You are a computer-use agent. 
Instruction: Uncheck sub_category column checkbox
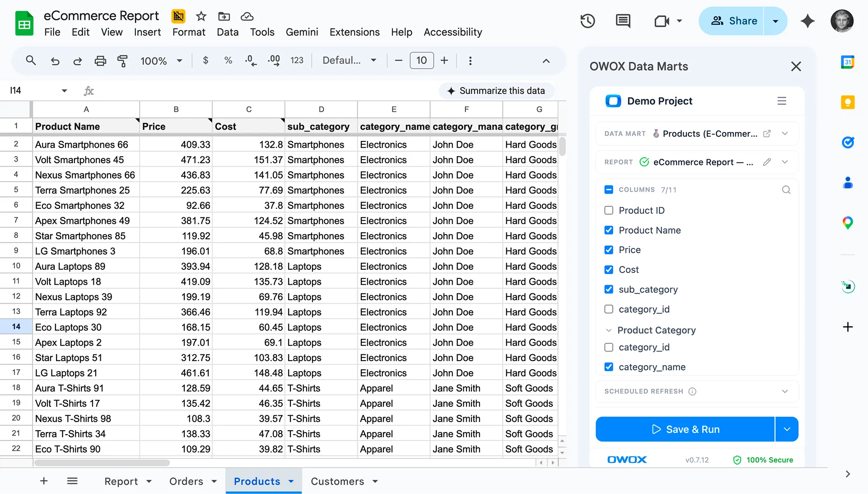tap(609, 289)
